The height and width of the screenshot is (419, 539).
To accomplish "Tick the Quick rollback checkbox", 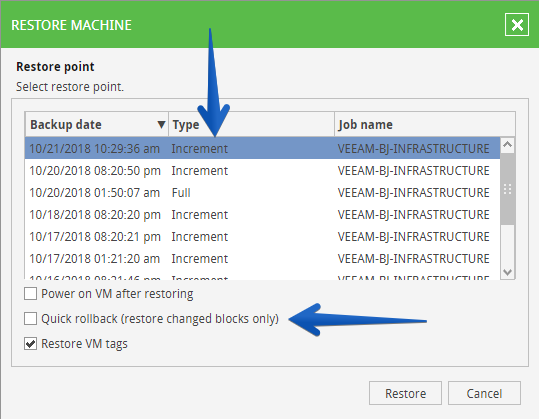I will 31,319.
